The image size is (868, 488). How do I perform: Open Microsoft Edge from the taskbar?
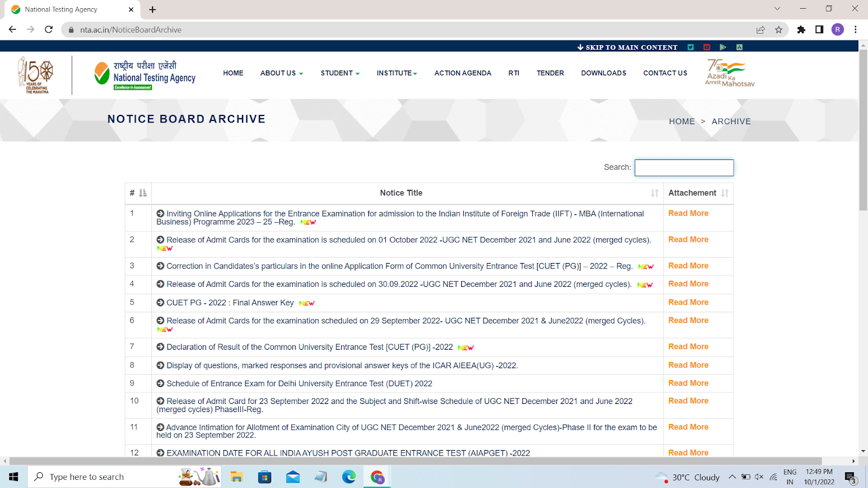point(349,477)
